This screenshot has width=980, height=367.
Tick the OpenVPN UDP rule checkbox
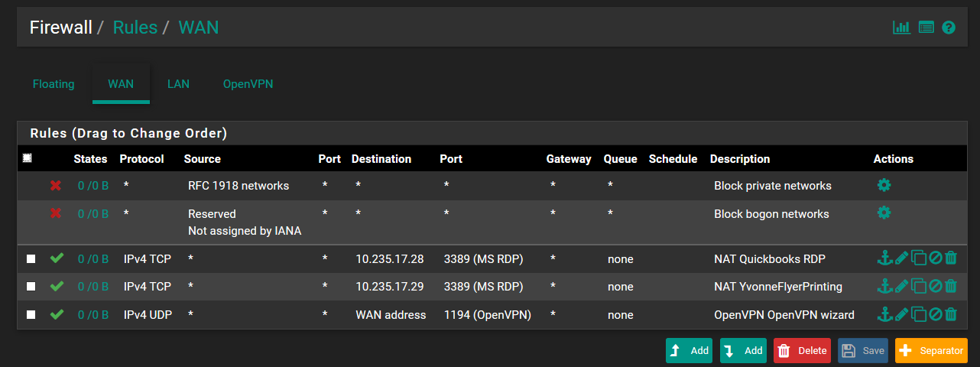(x=31, y=314)
